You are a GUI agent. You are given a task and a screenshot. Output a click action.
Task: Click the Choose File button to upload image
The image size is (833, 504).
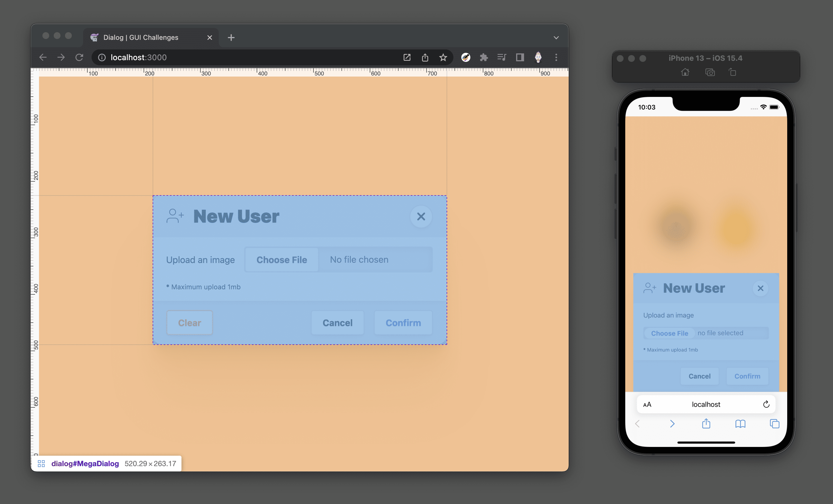point(282,259)
